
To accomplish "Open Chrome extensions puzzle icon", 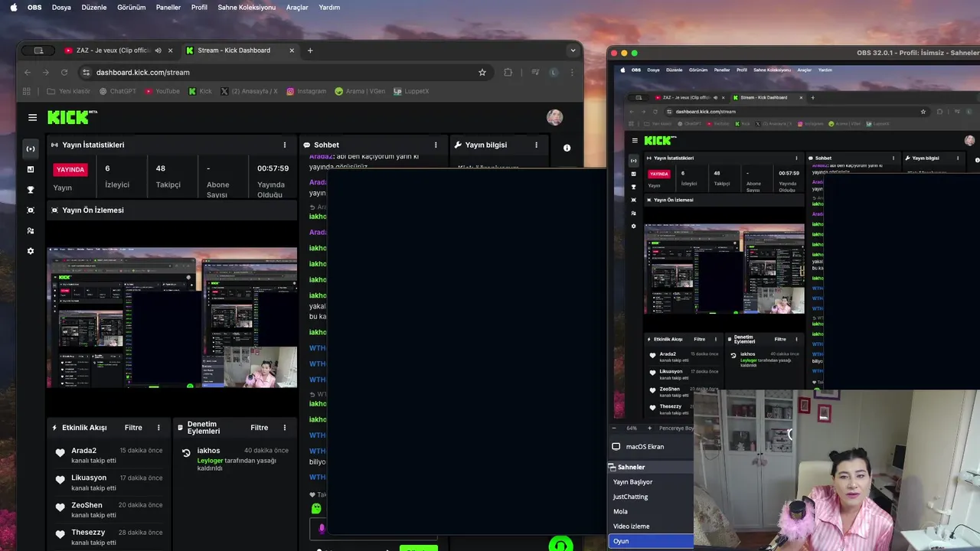I will point(508,72).
